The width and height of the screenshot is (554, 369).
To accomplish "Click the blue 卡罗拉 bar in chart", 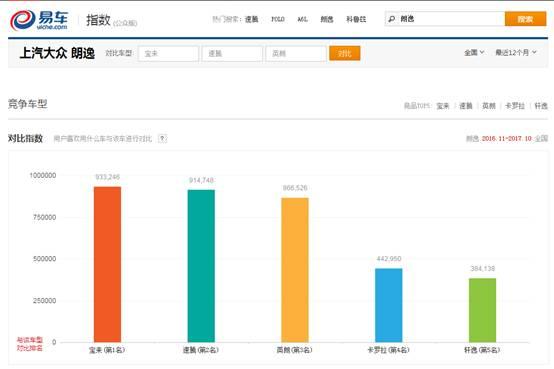I will pyautogui.click(x=389, y=305).
